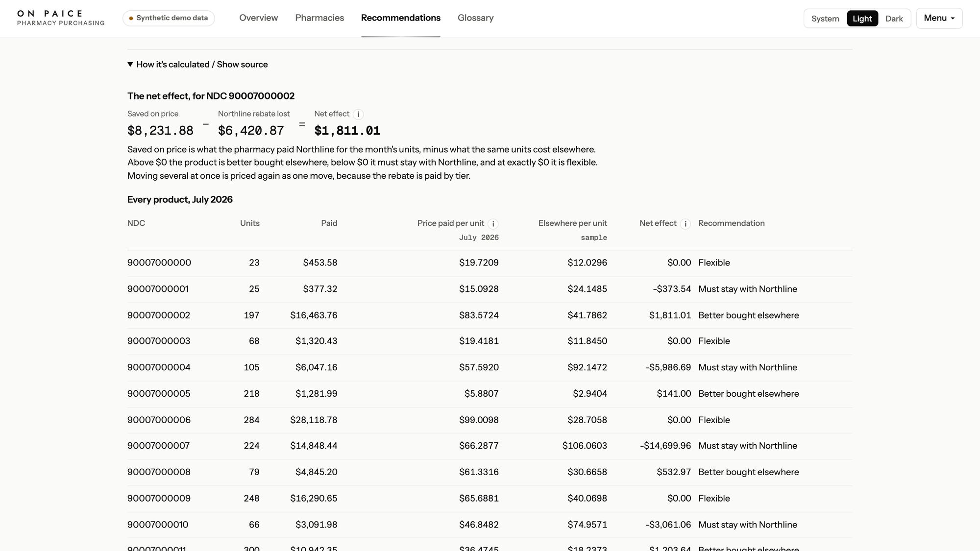This screenshot has width=980, height=551.
Task: Open the Pharmacies tab
Action: tap(319, 18)
